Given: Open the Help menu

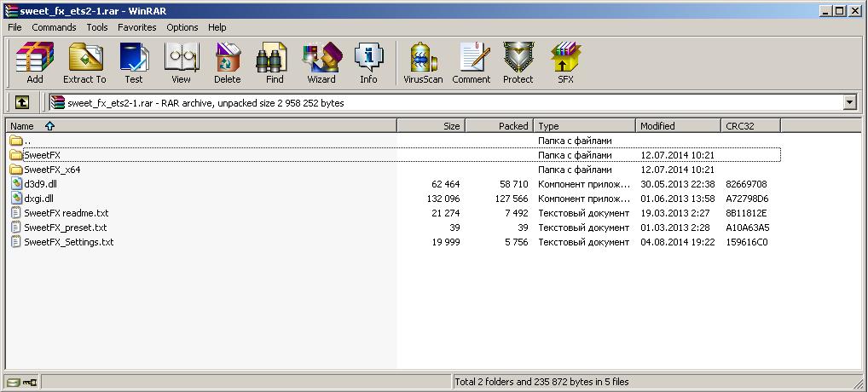Looking at the screenshot, I should point(217,27).
